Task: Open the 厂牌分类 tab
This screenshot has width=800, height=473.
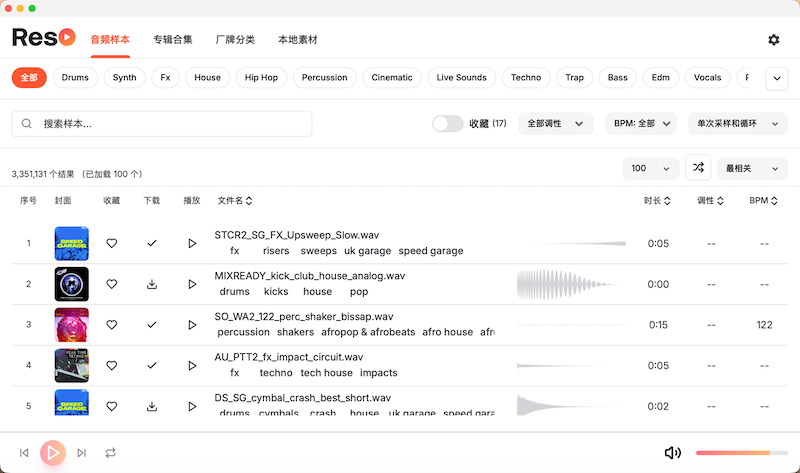Action: pos(235,40)
